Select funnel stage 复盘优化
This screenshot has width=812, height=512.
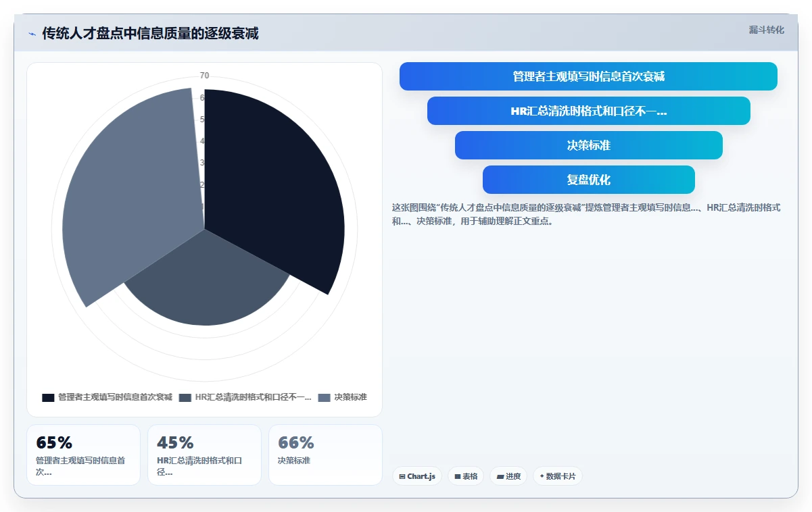[x=589, y=180]
